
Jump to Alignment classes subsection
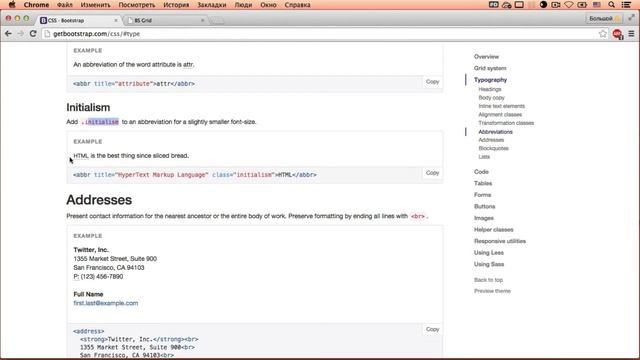click(500, 115)
